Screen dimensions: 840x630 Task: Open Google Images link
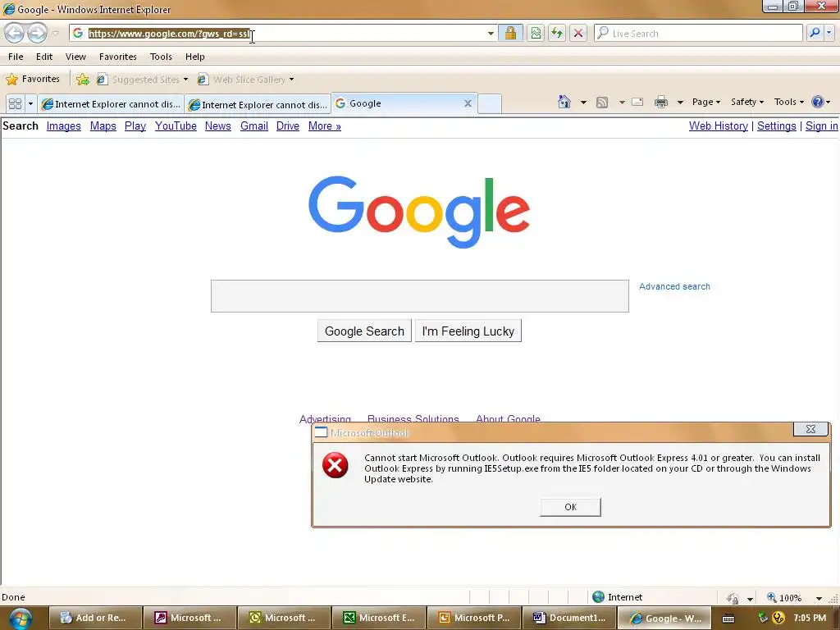pyautogui.click(x=64, y=126)
